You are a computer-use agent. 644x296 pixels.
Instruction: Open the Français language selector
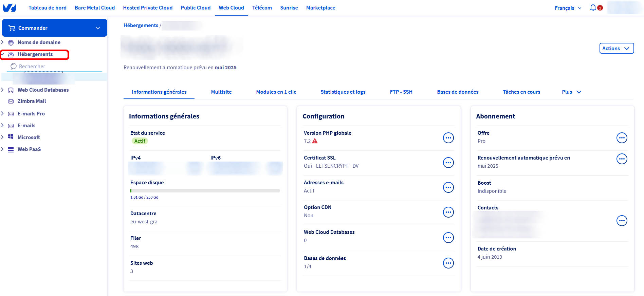click(x=568, y=8)
